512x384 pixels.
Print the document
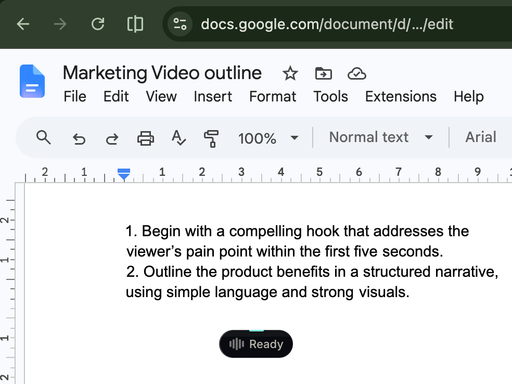[145, 138]
